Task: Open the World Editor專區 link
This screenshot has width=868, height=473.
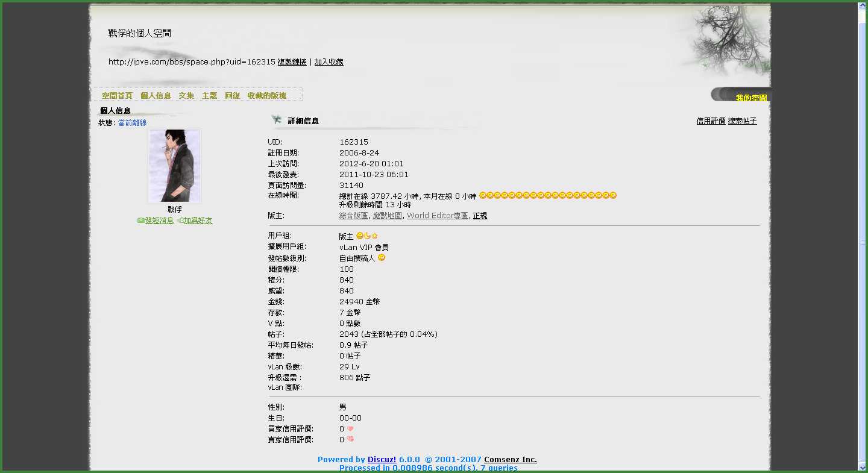Action: point(438,216)
